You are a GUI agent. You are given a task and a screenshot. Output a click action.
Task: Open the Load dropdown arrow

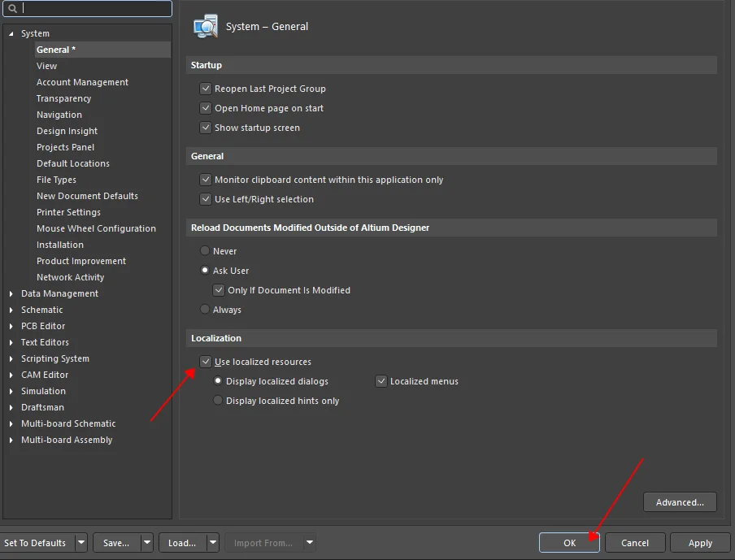tap(212, 543)
